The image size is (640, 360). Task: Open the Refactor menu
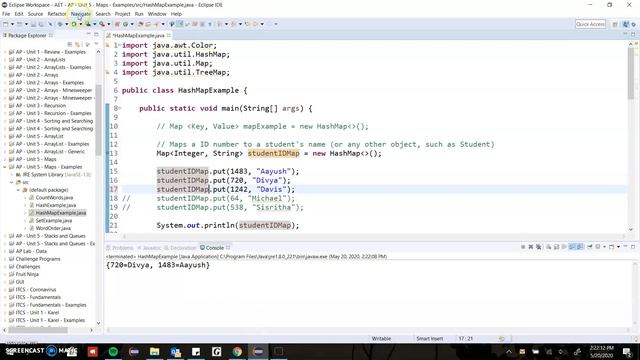(x=57, y=14)
